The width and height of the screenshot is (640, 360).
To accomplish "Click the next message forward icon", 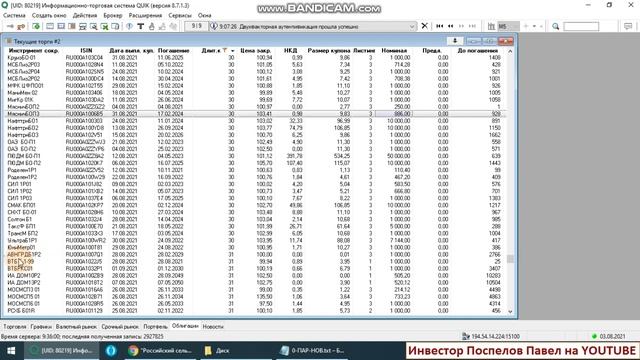I will (x=461, y=26).
